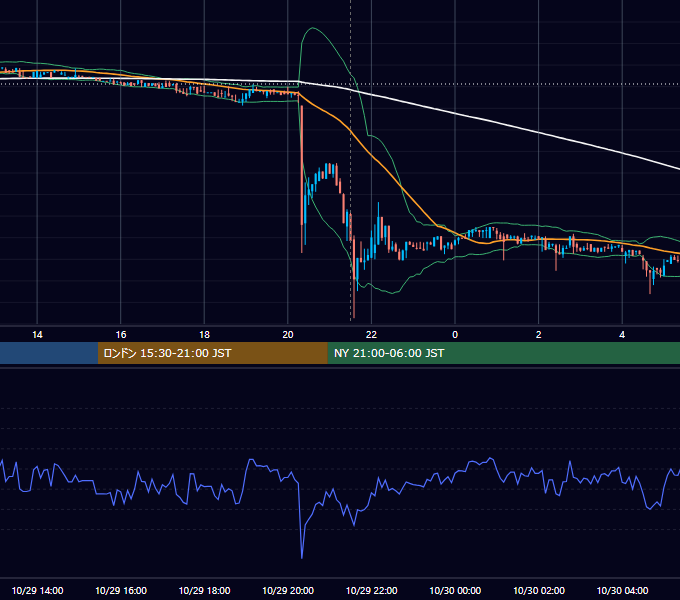Viewport: 680px width, 600px height.
Task: Click the hour label 14 on upper axis
Action: tap(37, 335)
